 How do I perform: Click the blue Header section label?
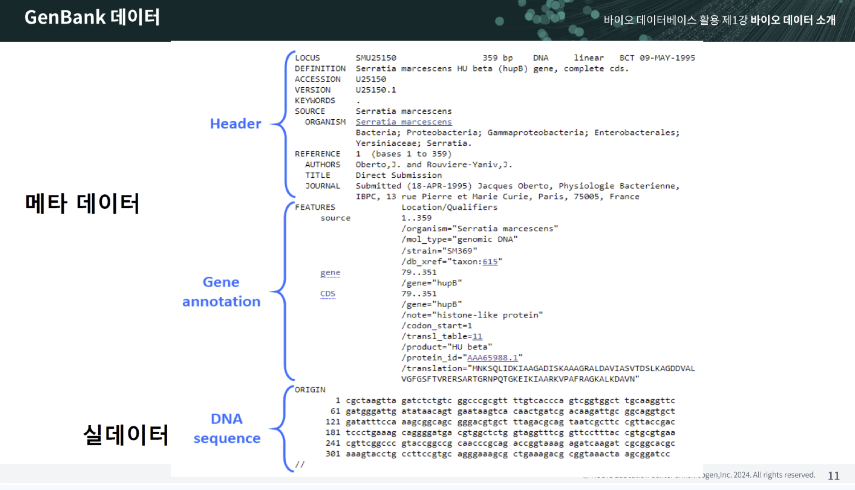pyautogui.click(x=235, y=124)
